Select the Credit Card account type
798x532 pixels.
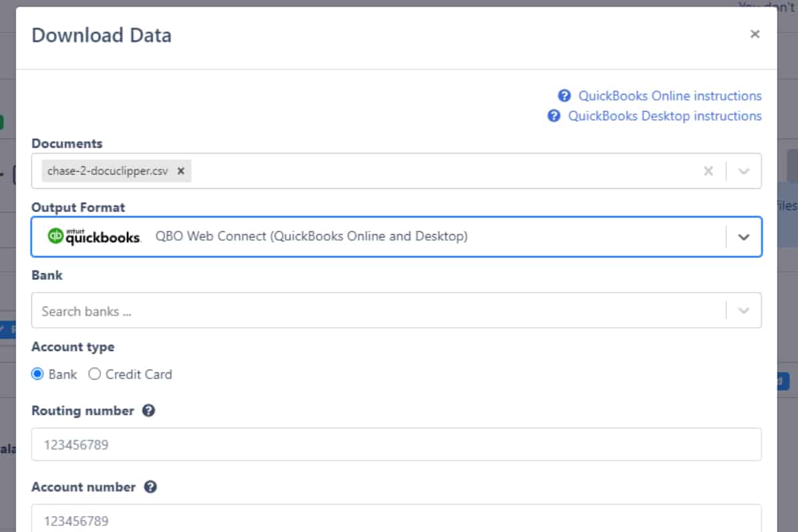click(x=94, y=374)
